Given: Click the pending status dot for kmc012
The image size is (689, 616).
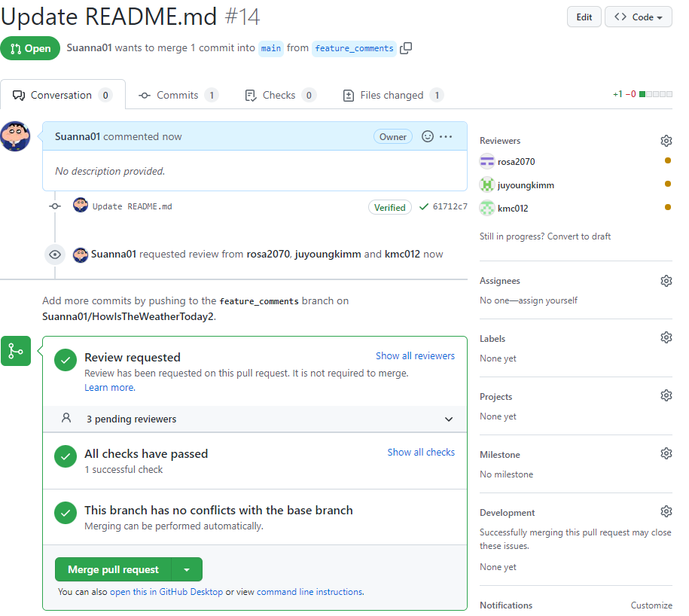Looking at the screenshot, I should point(667,207).
